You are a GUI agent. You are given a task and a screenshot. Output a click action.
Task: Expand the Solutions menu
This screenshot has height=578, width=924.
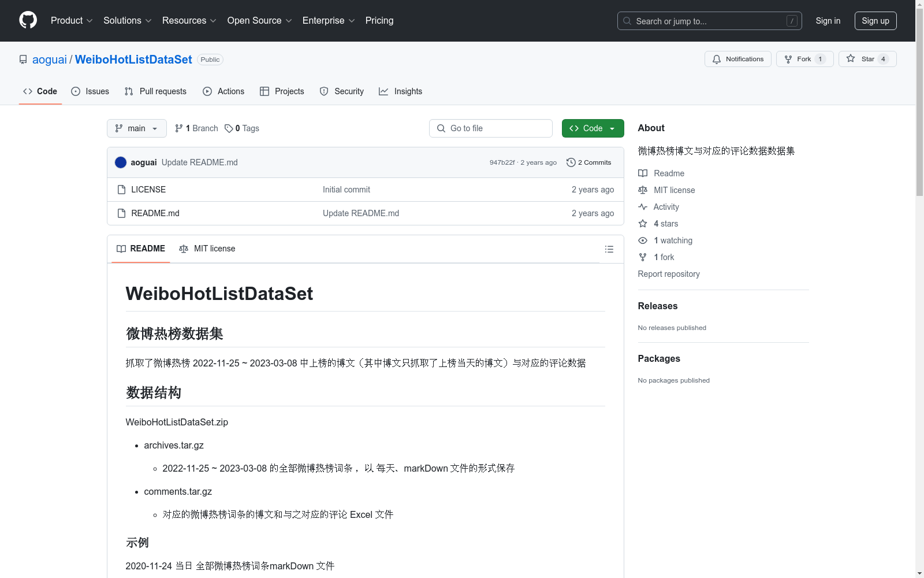click(x=127, y=21)
